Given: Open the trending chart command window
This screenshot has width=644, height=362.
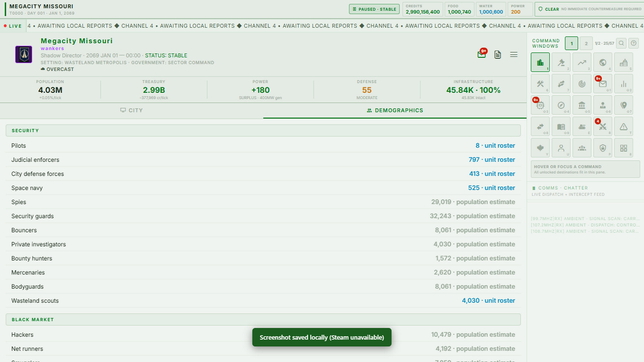Looking at the screenshot, I should coord(582,62).
